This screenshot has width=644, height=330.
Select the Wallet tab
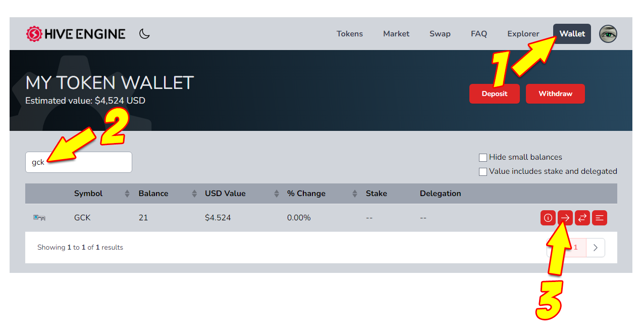[x=572, y=34]
